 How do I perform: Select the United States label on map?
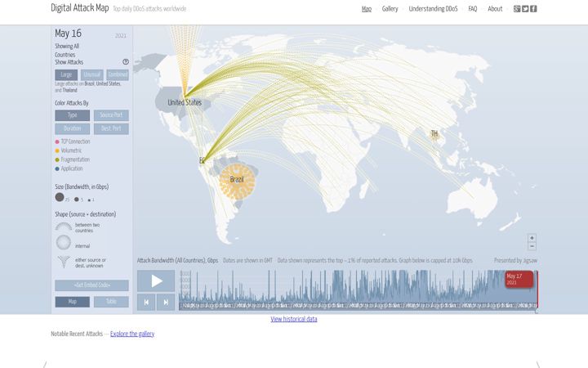pyautogui.click(x=185, y=102)
